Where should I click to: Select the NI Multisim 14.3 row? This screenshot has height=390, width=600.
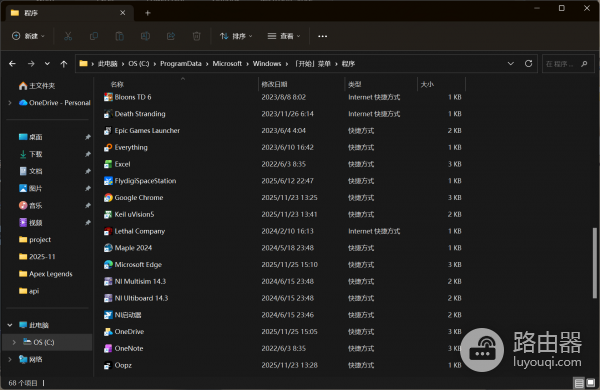(x=284, y=282)
